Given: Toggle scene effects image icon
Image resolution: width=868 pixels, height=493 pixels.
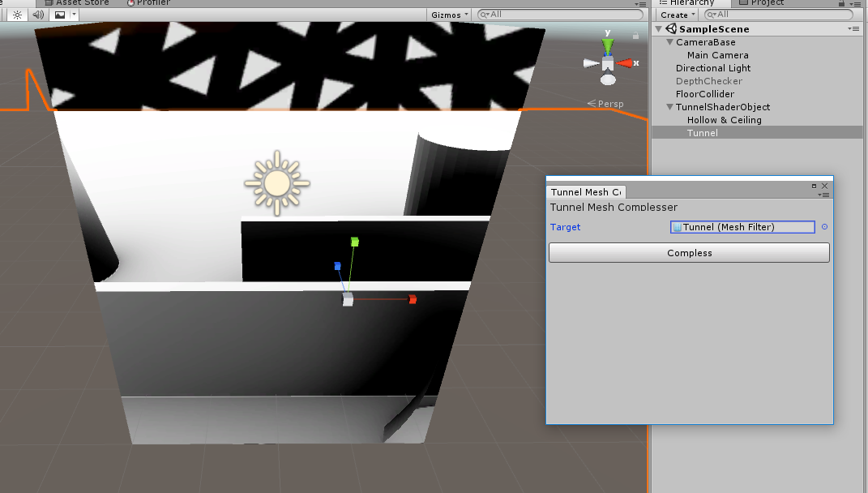Looking at the screenshot, I should (59, 15).
